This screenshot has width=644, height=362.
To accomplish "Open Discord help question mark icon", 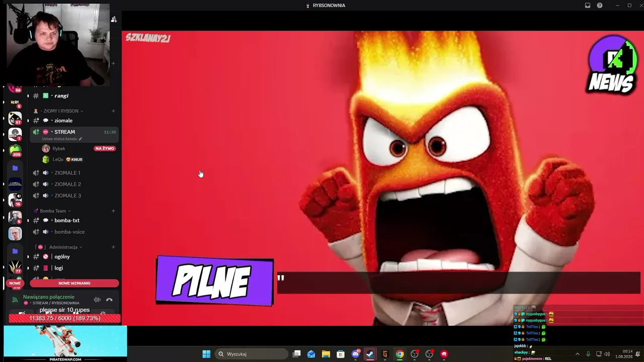I will 600,6.
